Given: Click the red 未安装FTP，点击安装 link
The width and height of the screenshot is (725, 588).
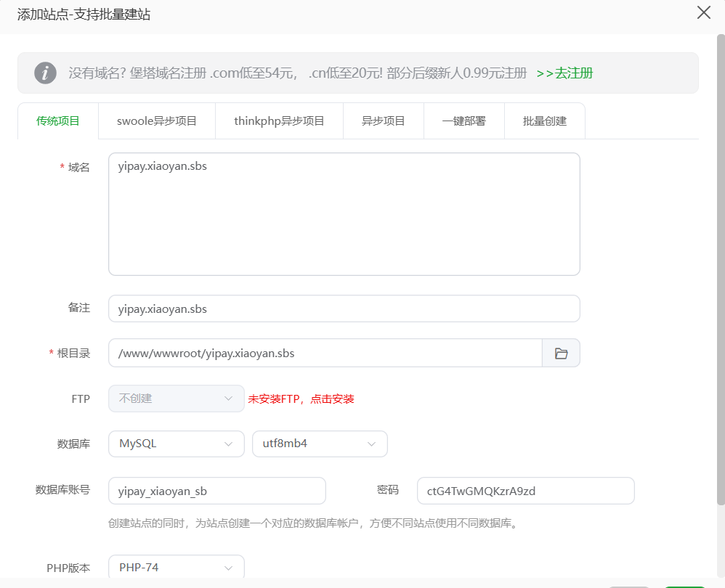Looking at the screenshot, I should (301, 399).
